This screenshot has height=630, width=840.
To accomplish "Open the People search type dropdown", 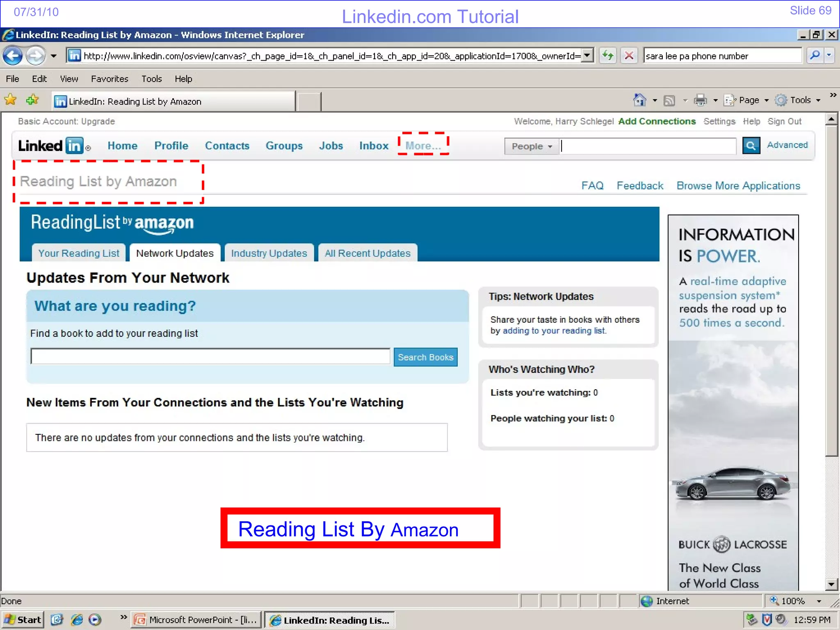I will (532, 146).
